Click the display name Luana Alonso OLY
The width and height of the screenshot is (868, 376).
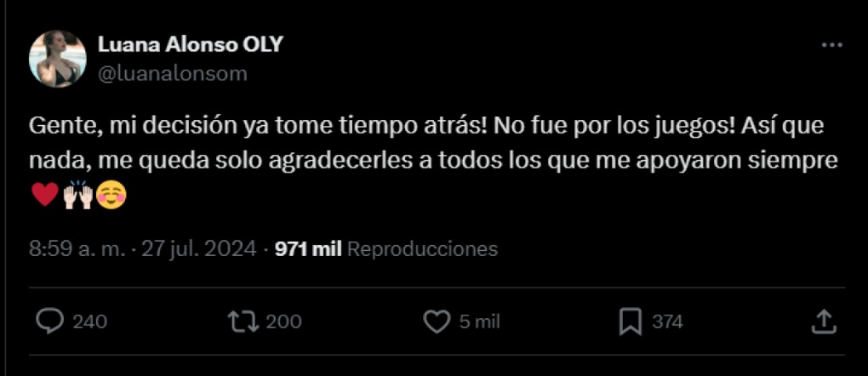(x=191, y=45)
